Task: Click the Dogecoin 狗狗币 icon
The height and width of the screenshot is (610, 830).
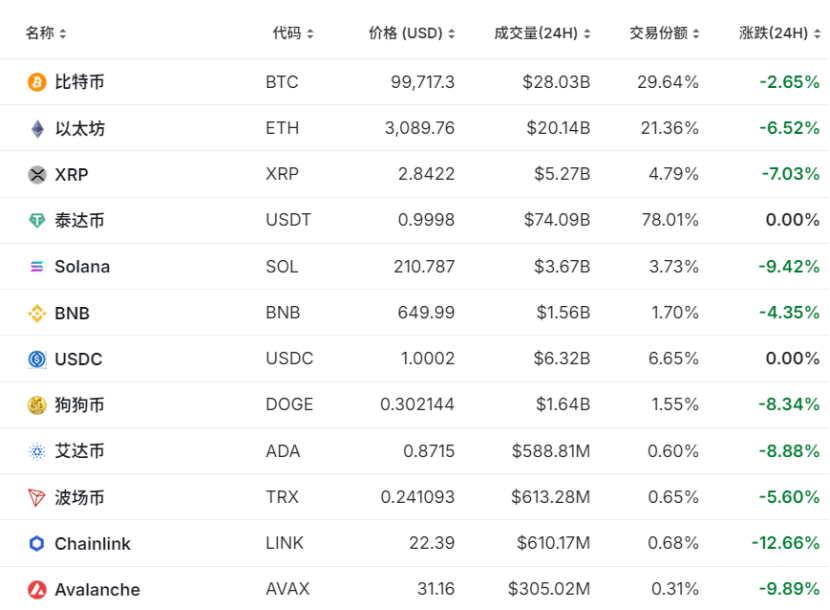Action: (x=37, y=405)
